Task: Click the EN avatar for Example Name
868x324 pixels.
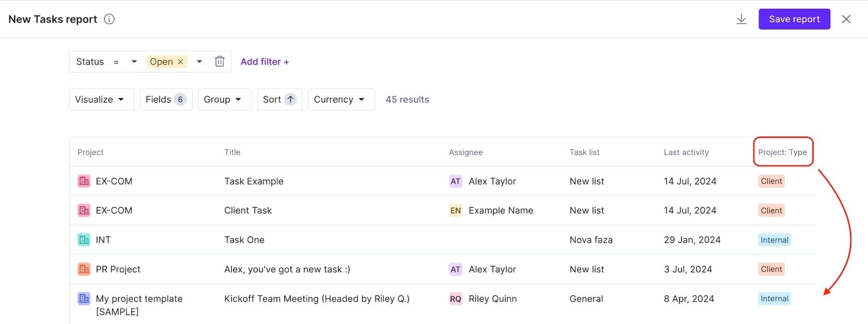Action: [456, 210]
